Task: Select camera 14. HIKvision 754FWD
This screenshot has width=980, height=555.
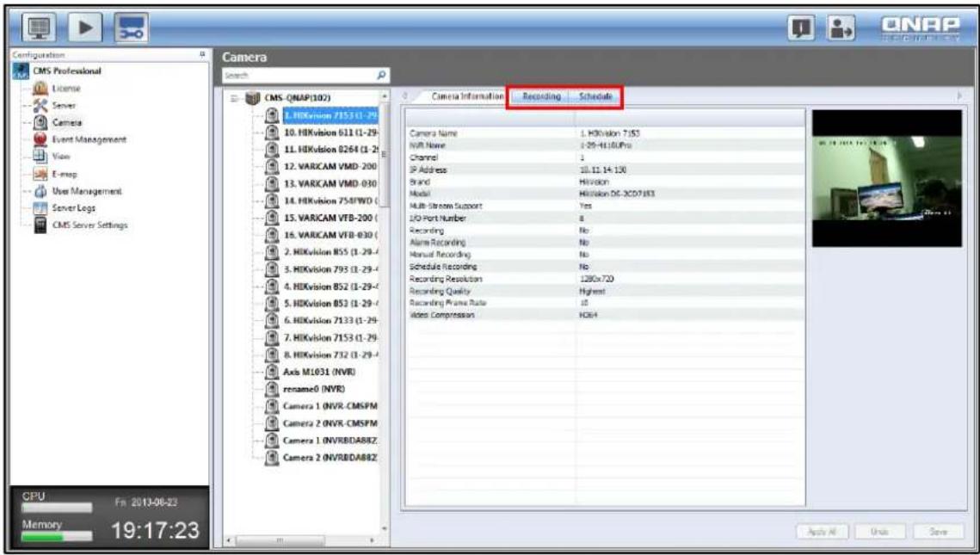Action: (x=330, y=200)
